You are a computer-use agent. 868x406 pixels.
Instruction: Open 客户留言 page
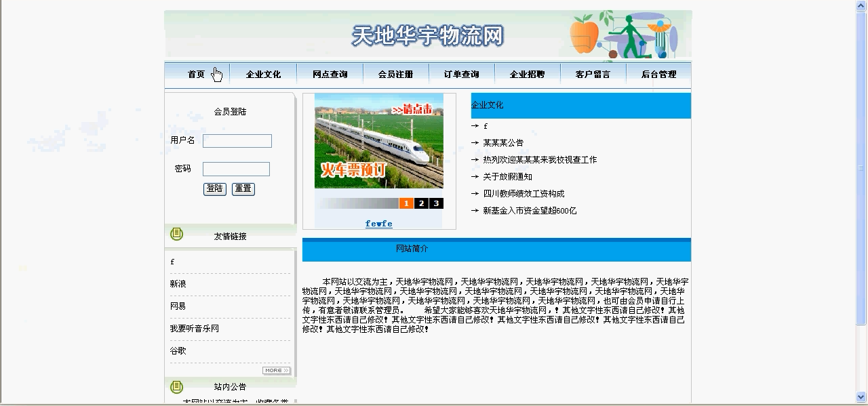(593, 75)
